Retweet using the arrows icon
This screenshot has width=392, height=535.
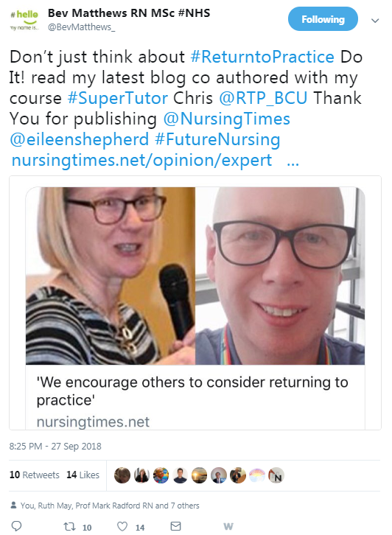(x=69, y=526)
